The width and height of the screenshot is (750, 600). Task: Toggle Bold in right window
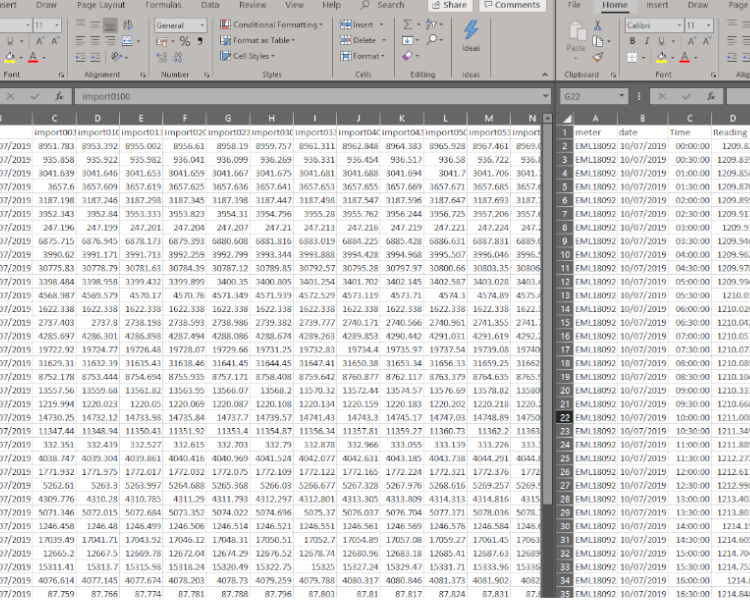[632, 41]
